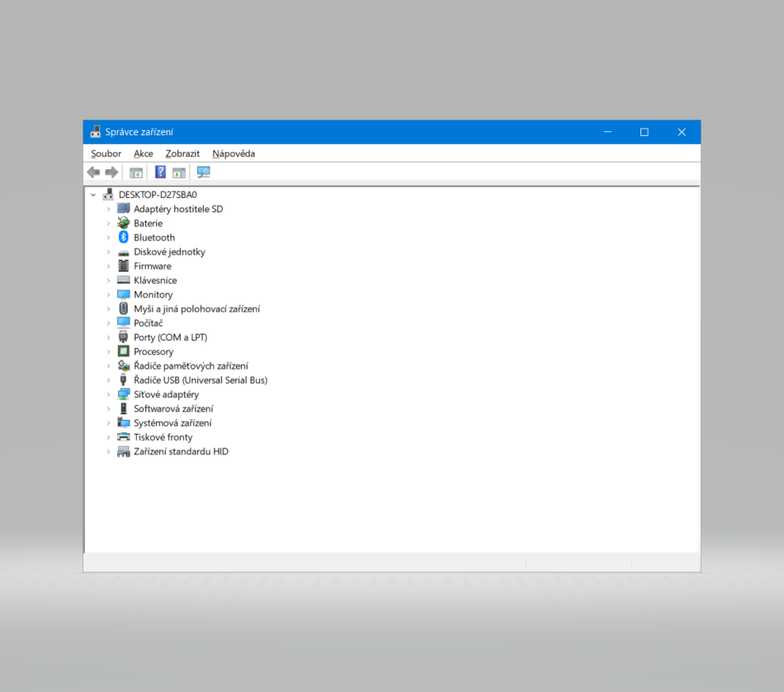Click the show/hide console tree toolbar icon

tap(136, 172)
